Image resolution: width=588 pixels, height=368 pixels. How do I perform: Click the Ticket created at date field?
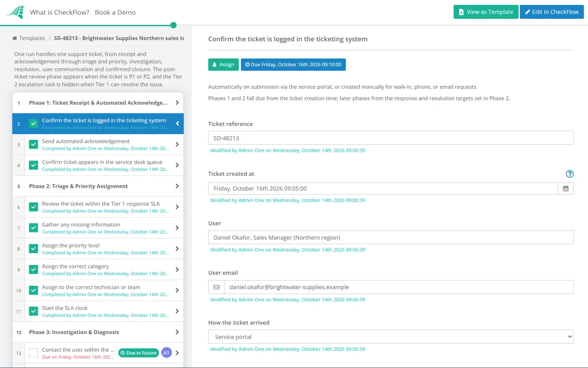click(x=383, y=189)
